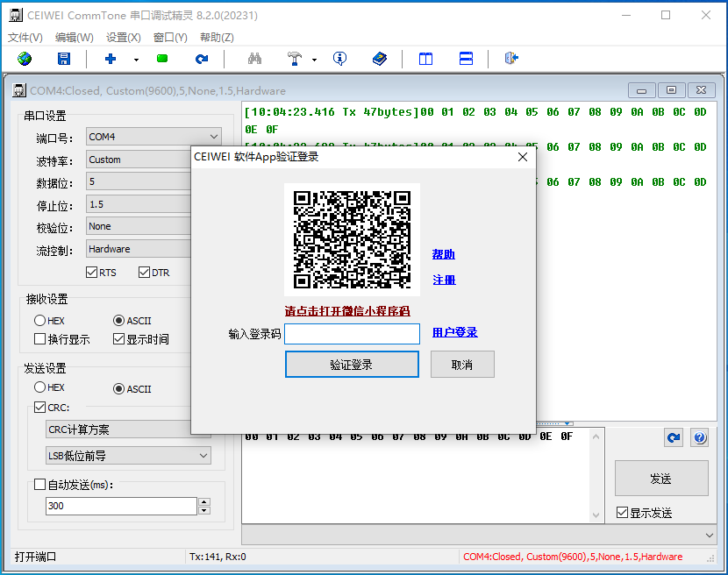Click the info bubble toolbar icon

pos(339,59)
